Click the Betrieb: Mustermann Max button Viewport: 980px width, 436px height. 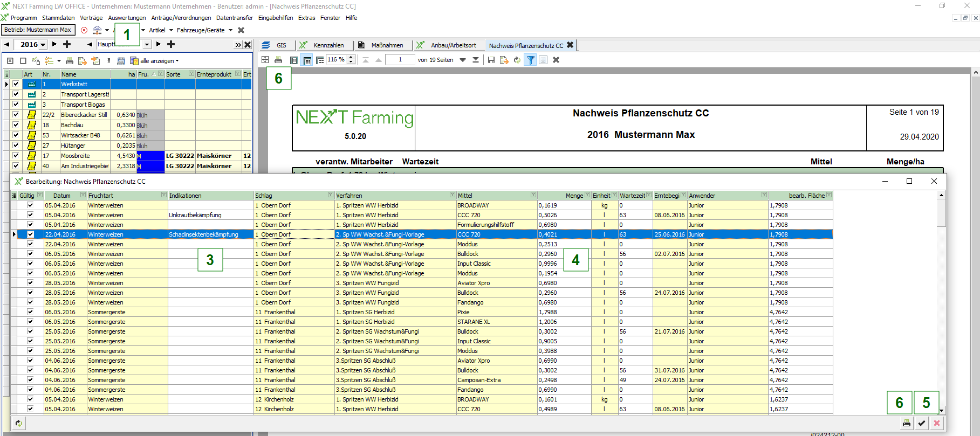pyautogui.click(x=38, y=30)
